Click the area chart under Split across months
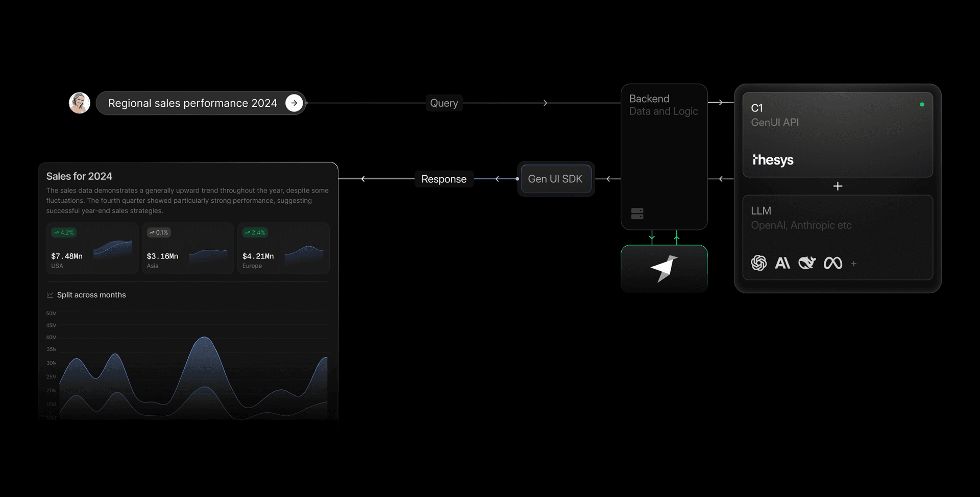980x497 pixels. 194,373
